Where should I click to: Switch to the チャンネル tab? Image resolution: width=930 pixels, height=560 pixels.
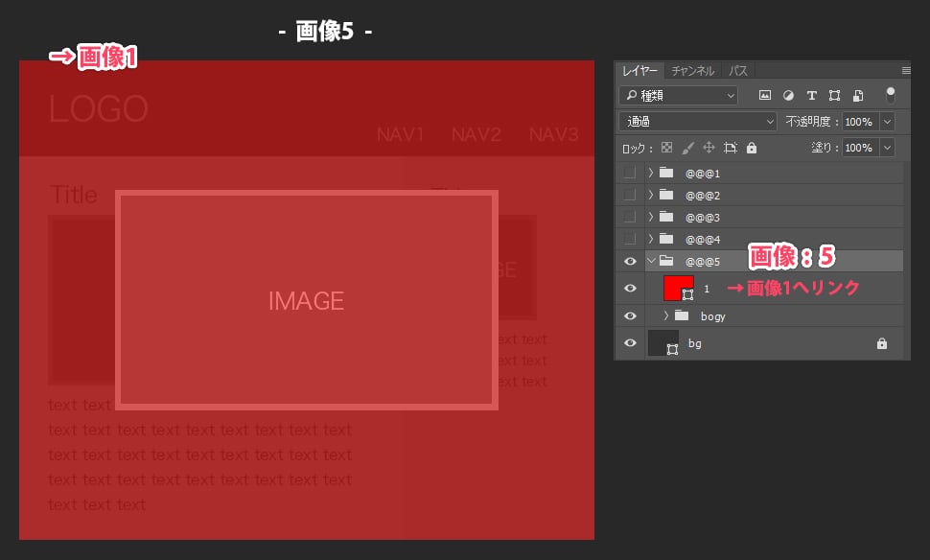[692, 71]
